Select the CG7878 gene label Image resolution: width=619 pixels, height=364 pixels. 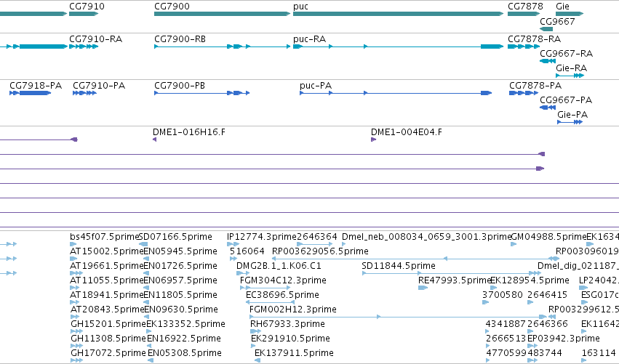[x=525, y=7]
